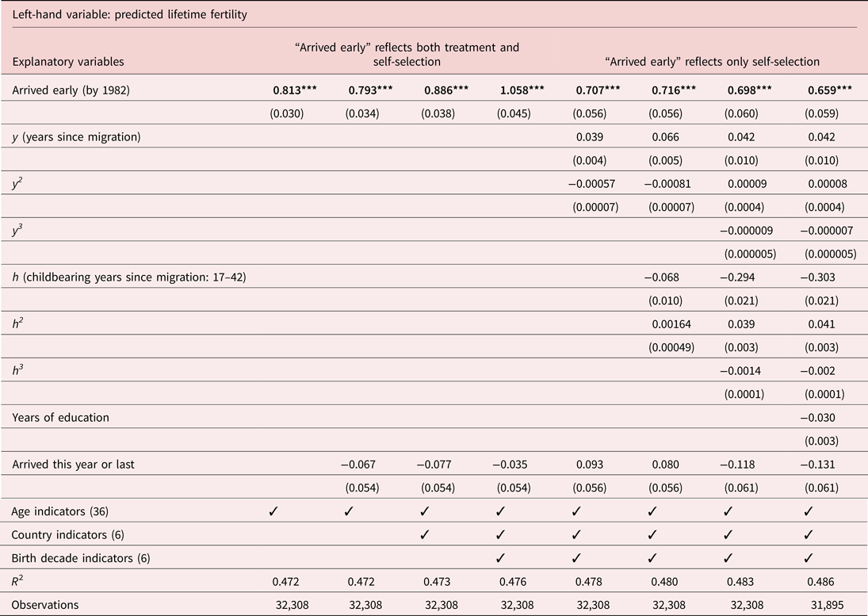This screenshot has width=868, height=616.
Task: Click the 'Arrived early (by 1982)' row label
Action: (71, 90)
